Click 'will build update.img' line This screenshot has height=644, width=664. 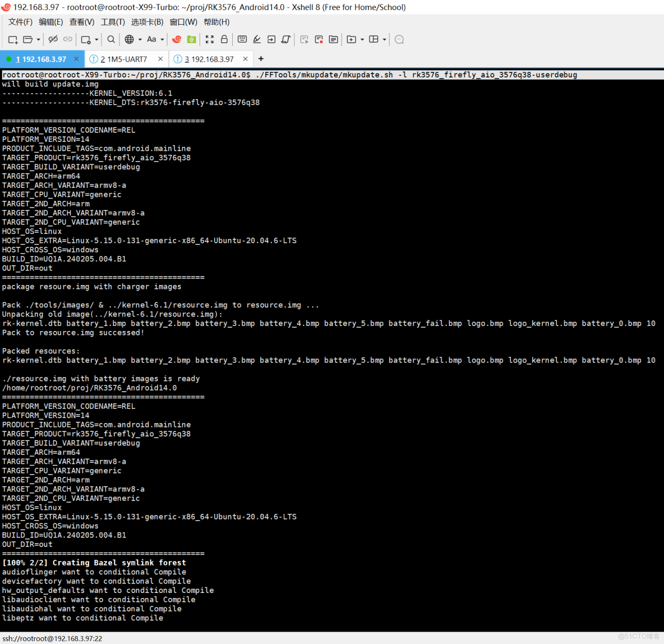tap(50, 84)
